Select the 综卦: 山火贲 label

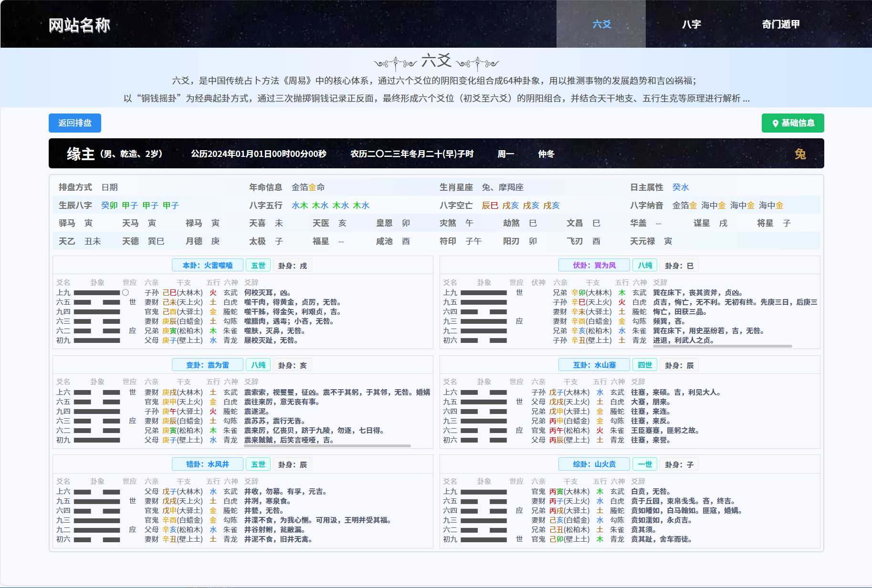[594, 464]
